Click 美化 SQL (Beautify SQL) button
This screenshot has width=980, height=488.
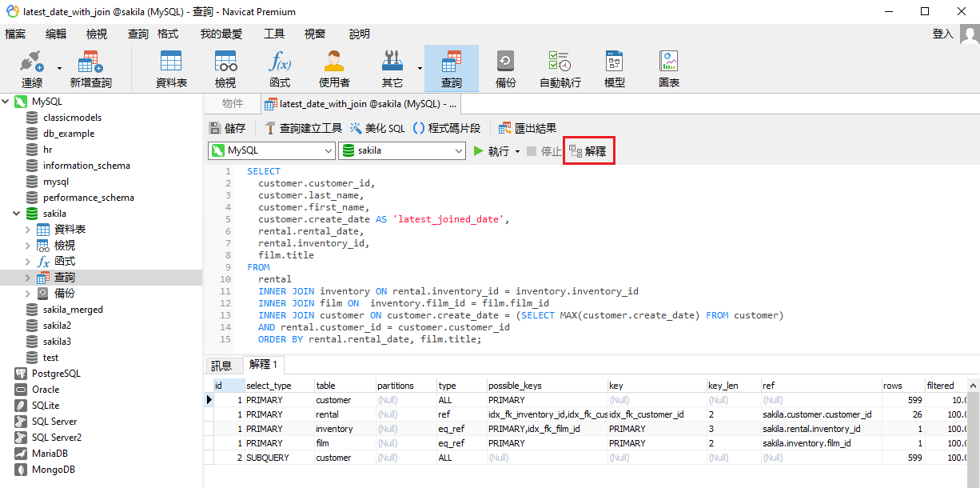click(377, 128)
